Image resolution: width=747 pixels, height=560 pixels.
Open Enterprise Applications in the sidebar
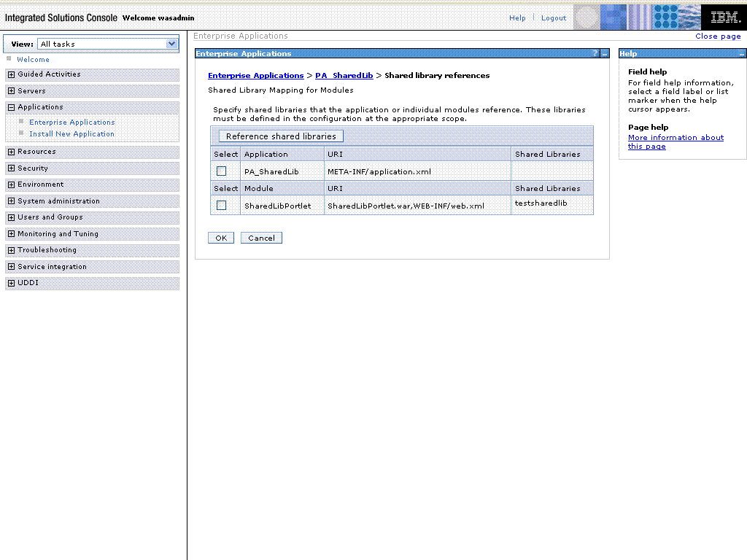[x=72, y=122]
